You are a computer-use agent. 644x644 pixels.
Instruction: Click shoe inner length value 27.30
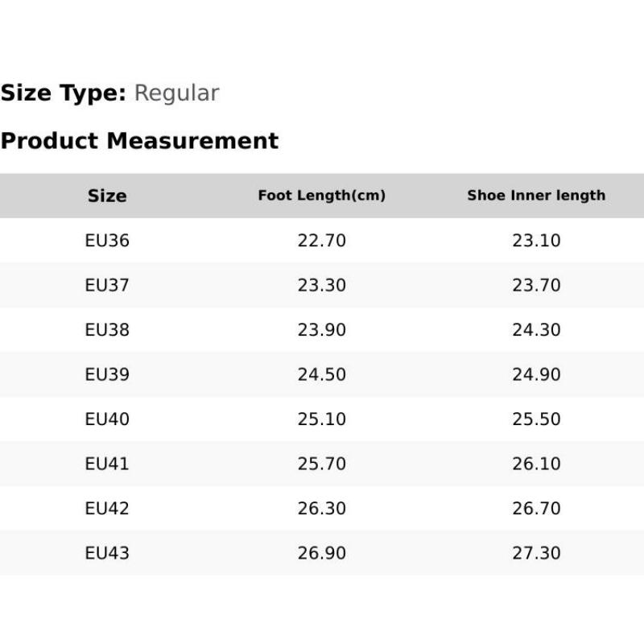536,553
